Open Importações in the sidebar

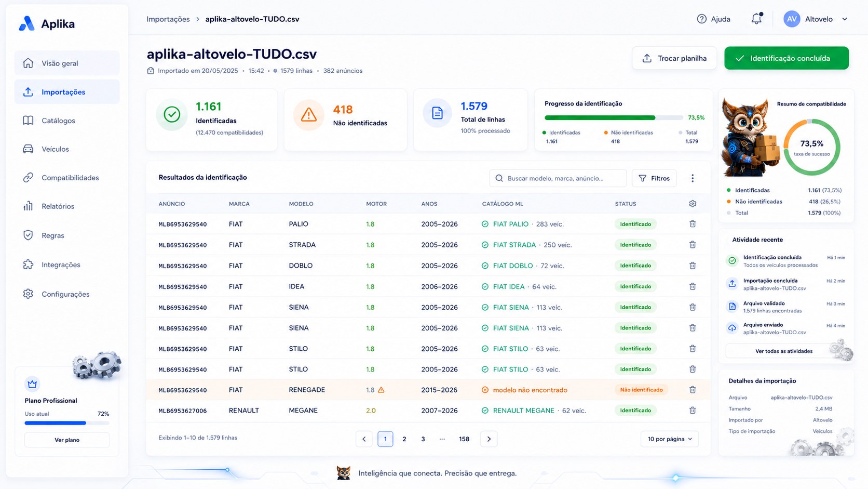(67, 92)
